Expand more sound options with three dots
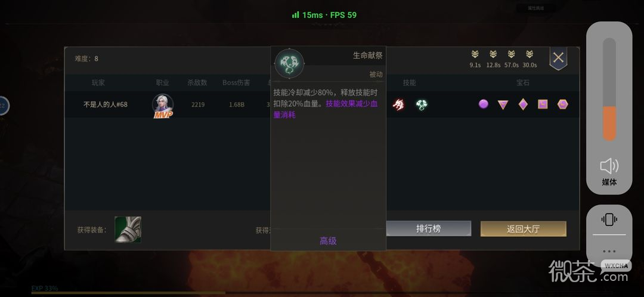This screenshot has width=644, height=297. 609,251
